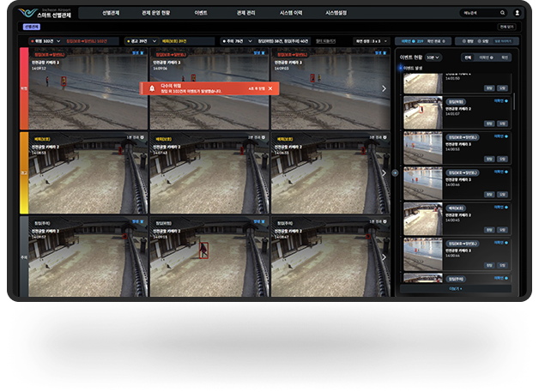Toggle the 미확인 filter in event list
Image resolution: width=539 pixels, height=392 pixels.
pos(485,57)
